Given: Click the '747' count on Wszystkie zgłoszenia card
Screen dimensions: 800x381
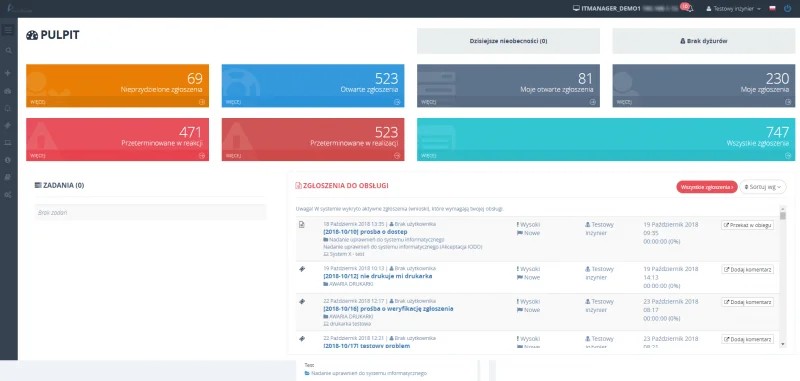Looking at the screenshot, I should tap(777, 132).
